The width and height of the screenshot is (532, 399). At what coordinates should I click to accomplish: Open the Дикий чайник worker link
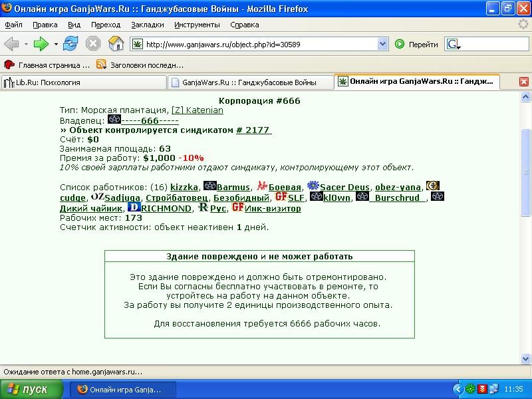pos(91,208)
